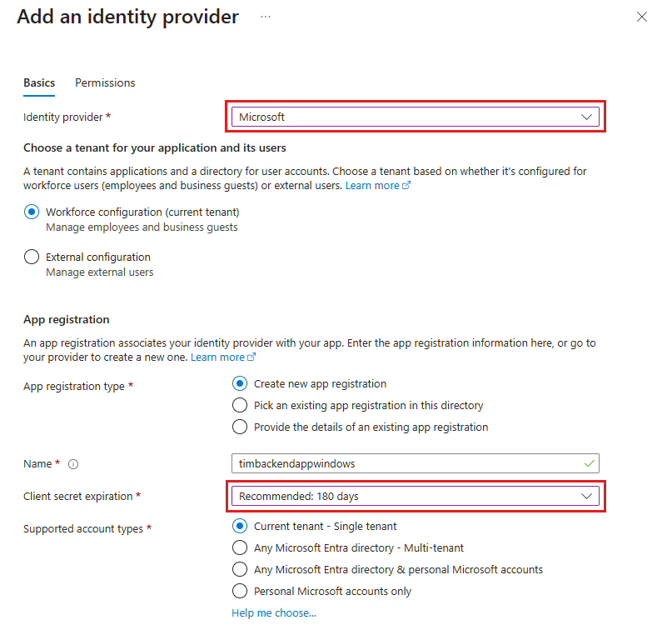
Task: Click the green checkmark in Name field
Action: tap(588, 463)
